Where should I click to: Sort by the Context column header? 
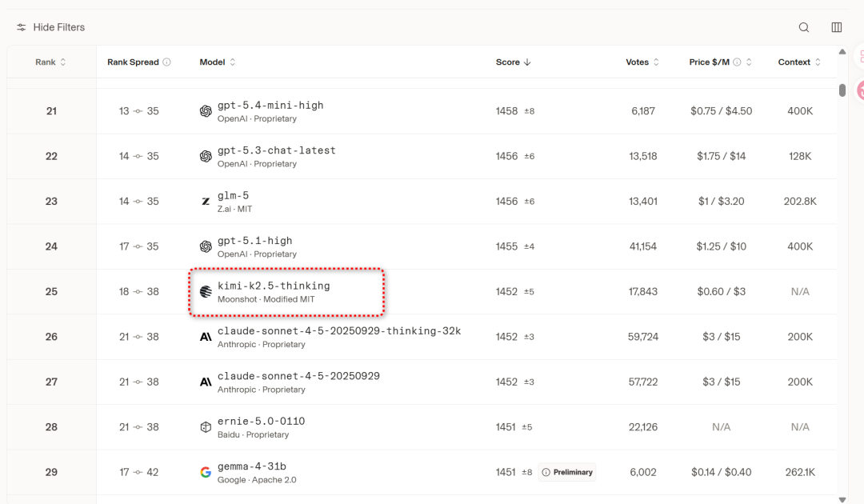point(799,62)
